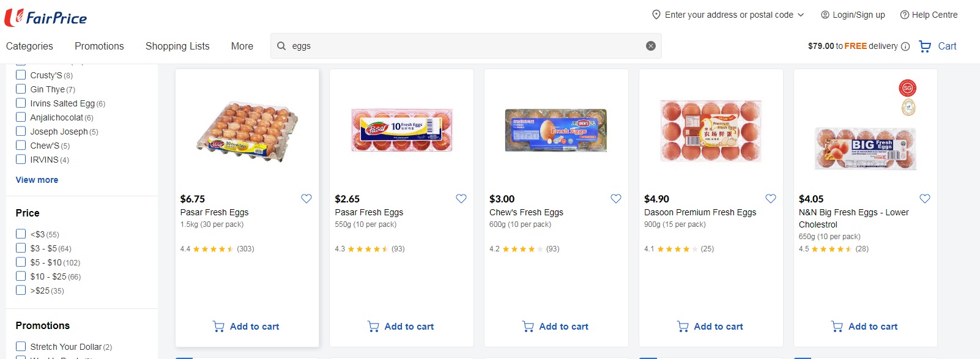Click the FairPrice logo
The image size is (980, 359).
click(46, 17)
